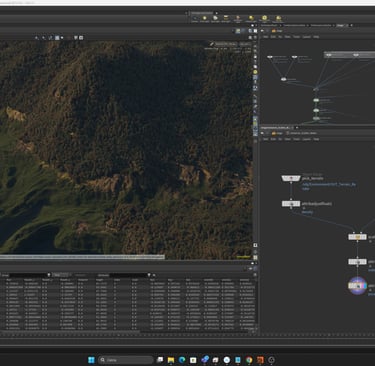Open File Explorer from the taskbar
375x366 pixels.
pyautogui.click(x=171, y=360)
